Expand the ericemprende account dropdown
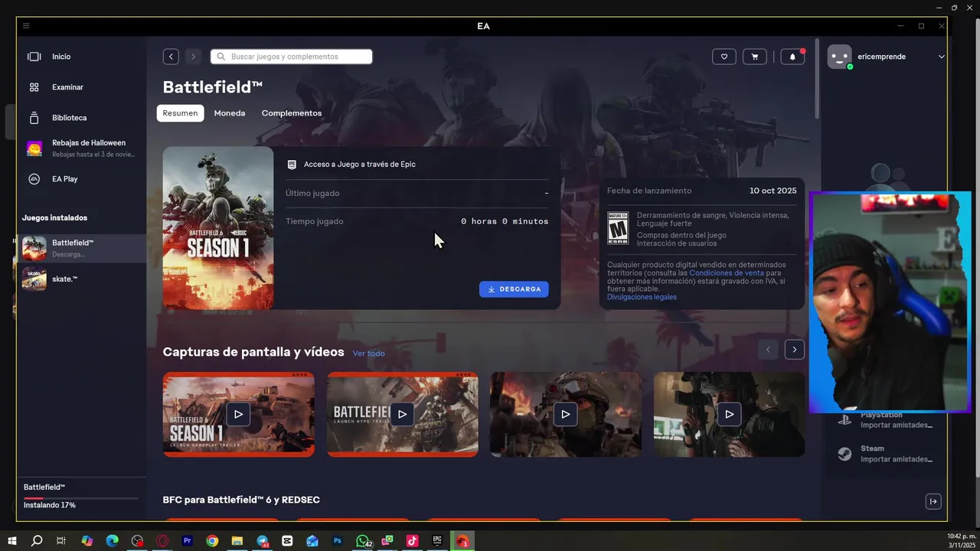 coord(941,57)
